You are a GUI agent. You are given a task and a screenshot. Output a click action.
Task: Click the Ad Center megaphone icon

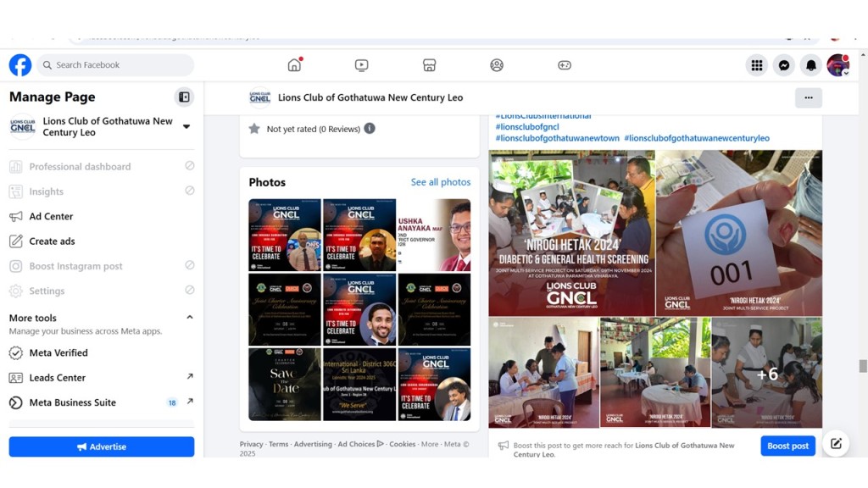pyautogui.click(x=16, y=216)
